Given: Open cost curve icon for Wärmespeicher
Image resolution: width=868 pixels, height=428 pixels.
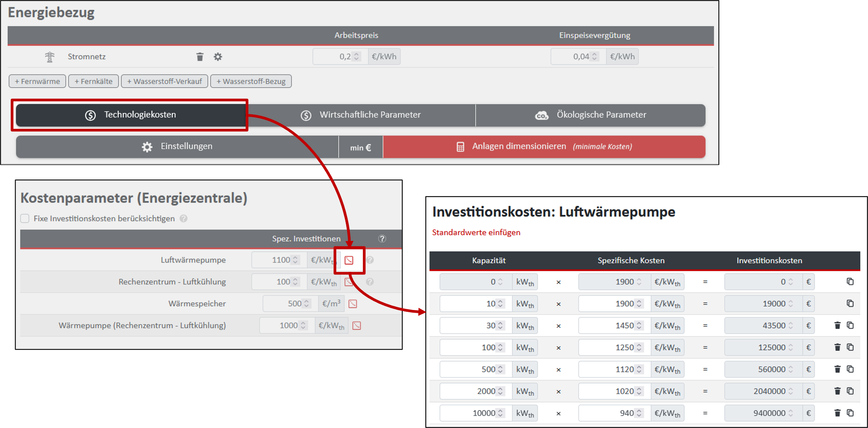Looking at the screenshot, I should point(353,304).
